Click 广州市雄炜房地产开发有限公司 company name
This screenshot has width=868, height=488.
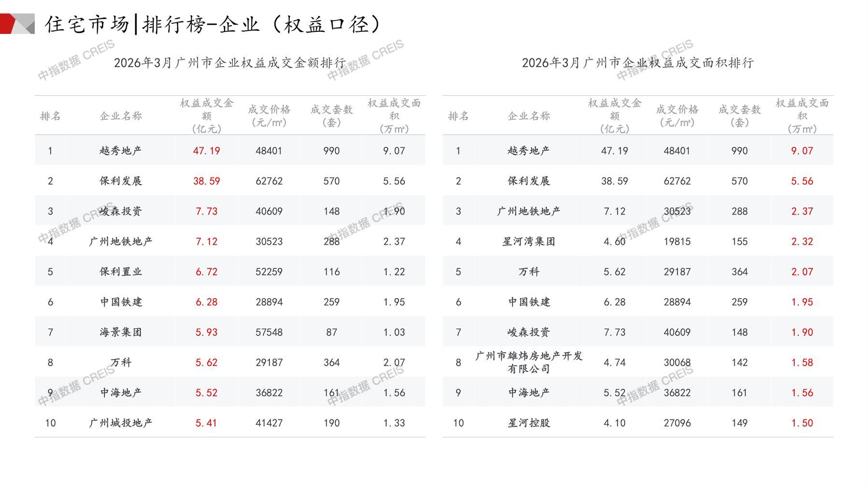coord(528,362)
